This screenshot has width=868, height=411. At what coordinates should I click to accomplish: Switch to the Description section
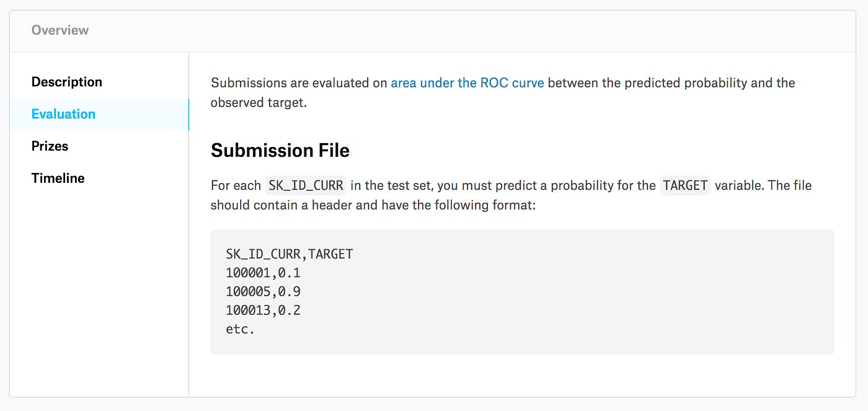pos(66,82)
